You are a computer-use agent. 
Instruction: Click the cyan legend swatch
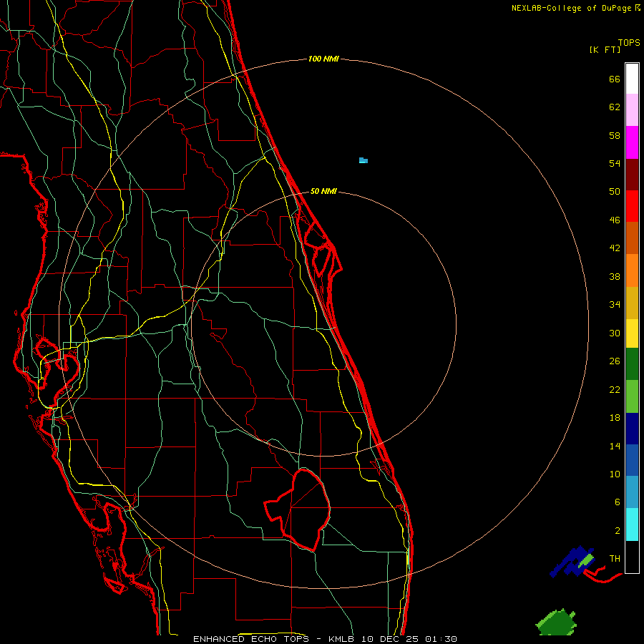tap(632, 525)
